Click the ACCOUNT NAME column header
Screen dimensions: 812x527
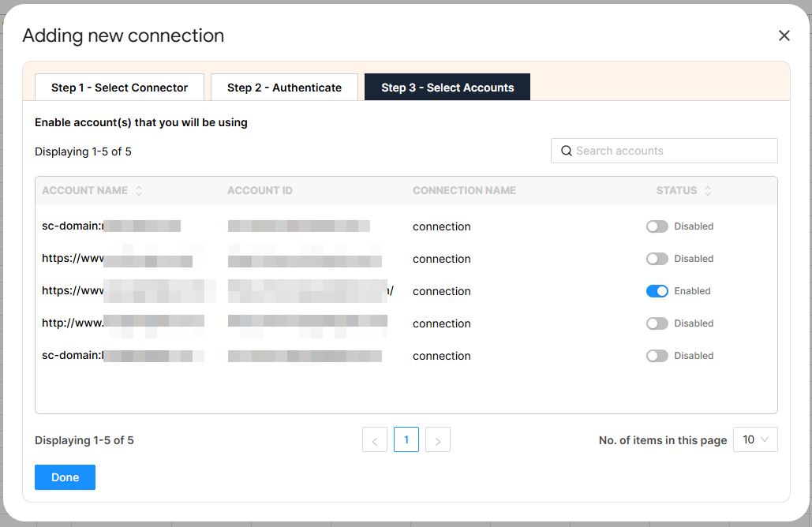pos(85,190)
